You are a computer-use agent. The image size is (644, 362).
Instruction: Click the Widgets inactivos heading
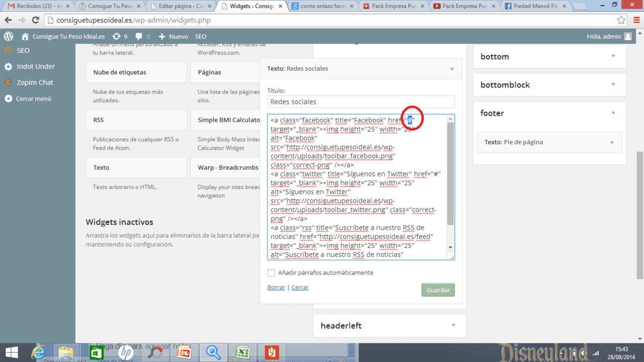click(119, 222)
